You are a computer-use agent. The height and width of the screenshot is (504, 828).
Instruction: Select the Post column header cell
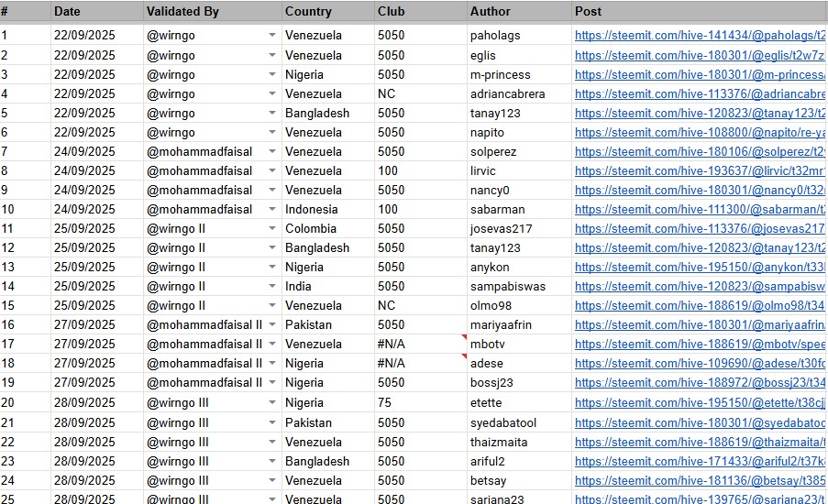coord(700,12)
